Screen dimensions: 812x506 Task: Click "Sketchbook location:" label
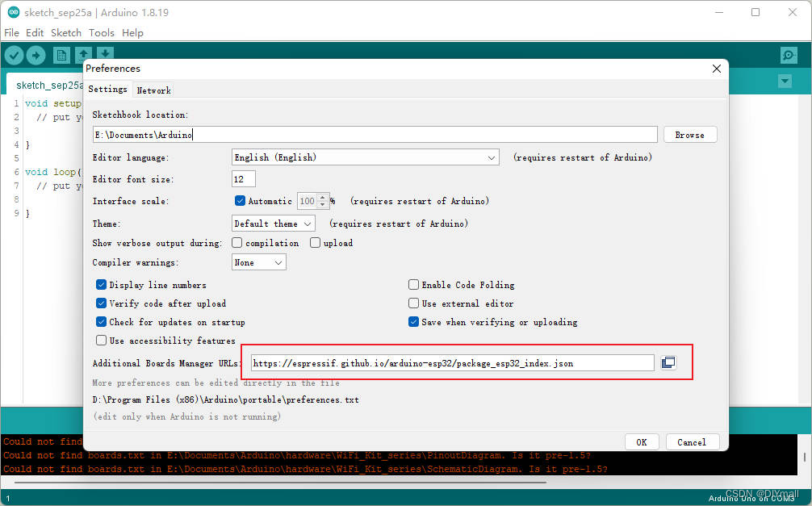click(140, 115)
